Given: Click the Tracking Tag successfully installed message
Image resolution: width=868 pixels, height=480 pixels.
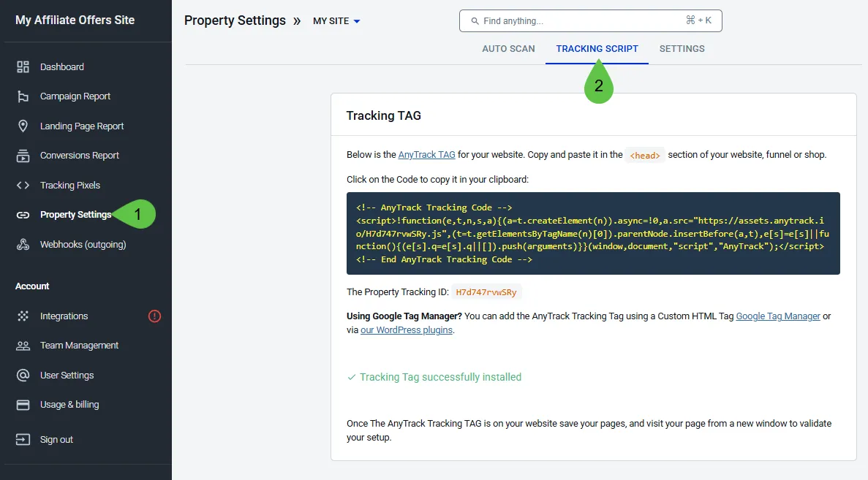Looking at the screenshot, I should click(441, 377).
